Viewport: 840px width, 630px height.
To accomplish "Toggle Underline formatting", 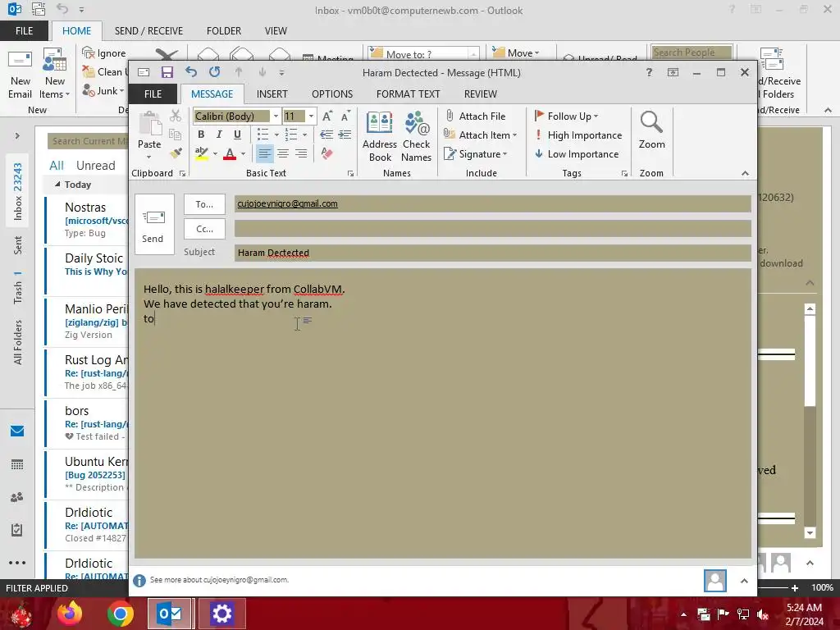I will tap(237, 134).
